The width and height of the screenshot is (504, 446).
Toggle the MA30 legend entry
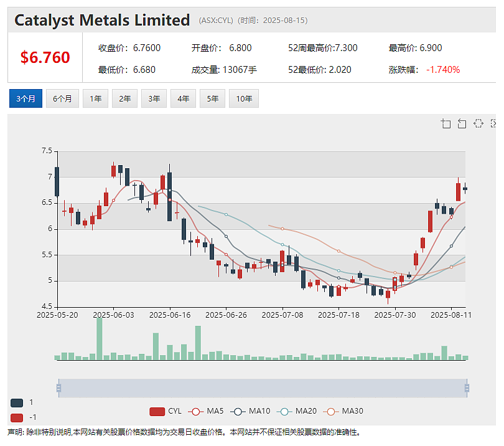(x=343, y=411)
